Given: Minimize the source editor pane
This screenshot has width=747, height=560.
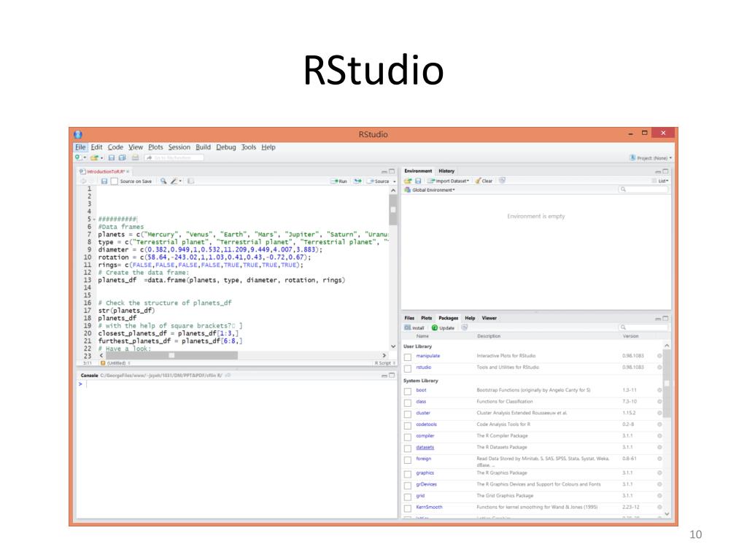Looking at the screenshot, I should pos(384,171).
